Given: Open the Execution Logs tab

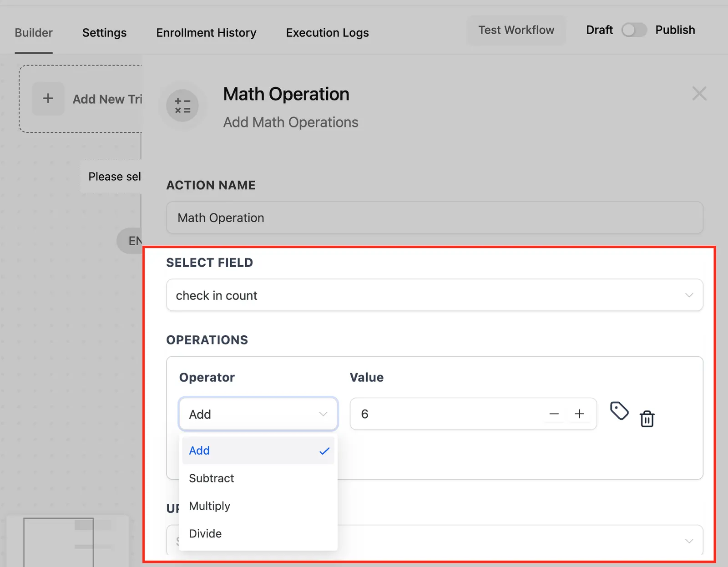Looking at the screenshot, I should click(x=327, y=33).
